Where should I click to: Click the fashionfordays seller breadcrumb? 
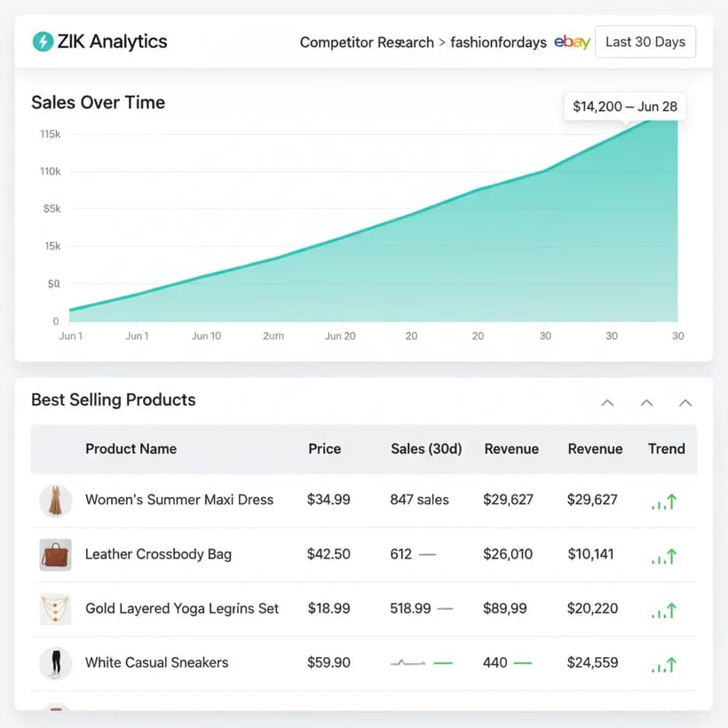coord(499,43)
